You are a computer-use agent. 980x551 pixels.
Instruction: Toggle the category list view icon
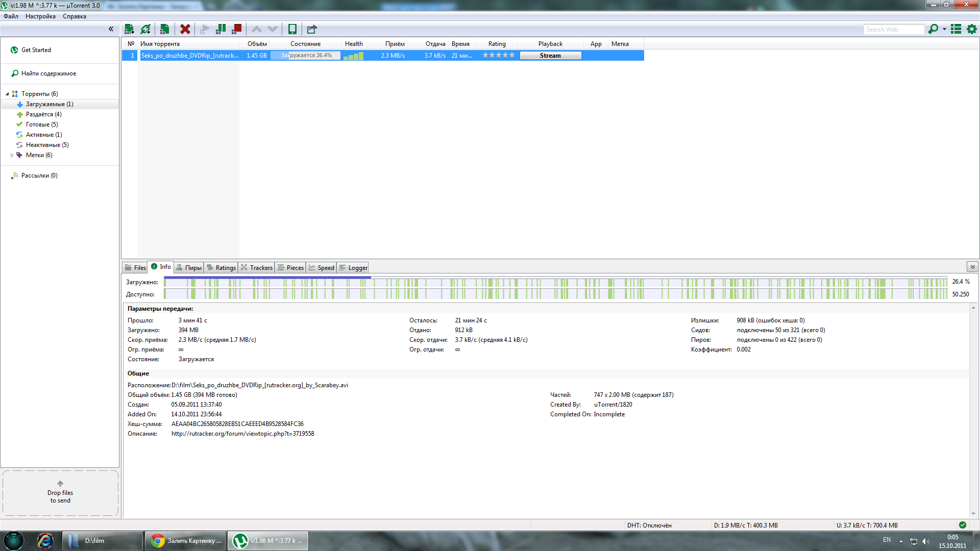[x=956, y=29]
